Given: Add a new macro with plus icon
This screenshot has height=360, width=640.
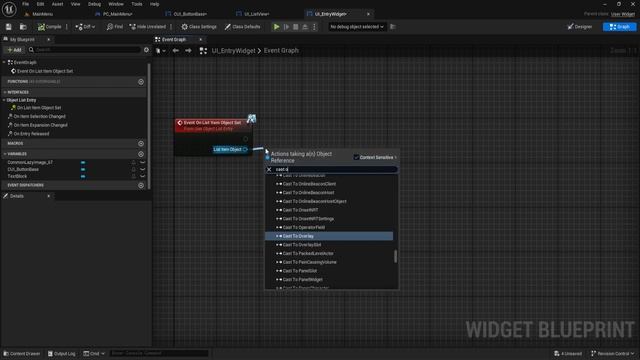Looking at the screenshot, I should 141,144.
